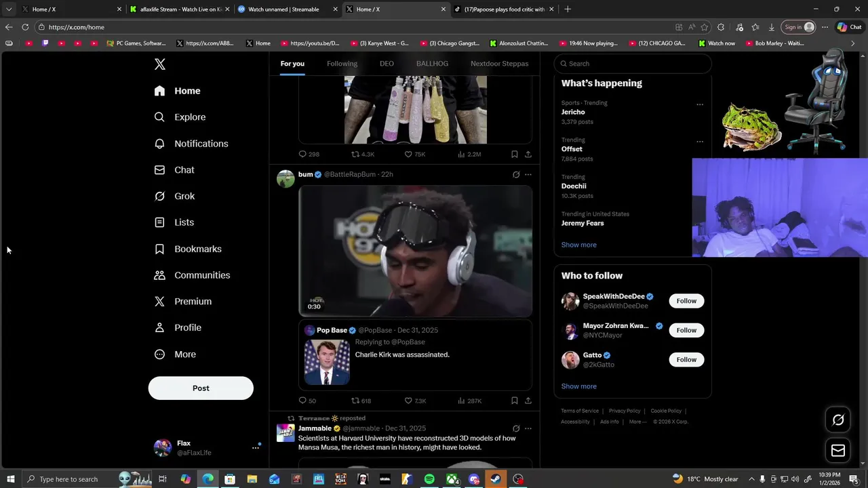This screenshot has height=488, width=868.
Task: Open Copilot Chat in Edge
Action: (x=849, y=27)
